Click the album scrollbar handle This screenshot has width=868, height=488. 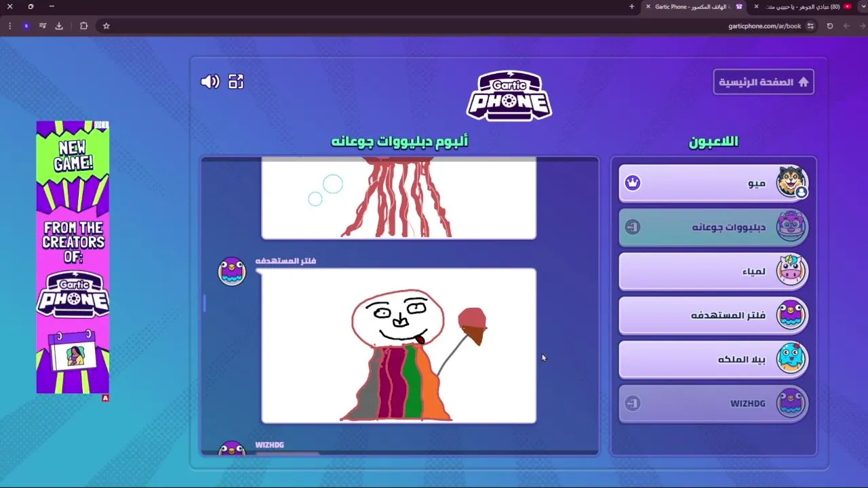(204, 304)
